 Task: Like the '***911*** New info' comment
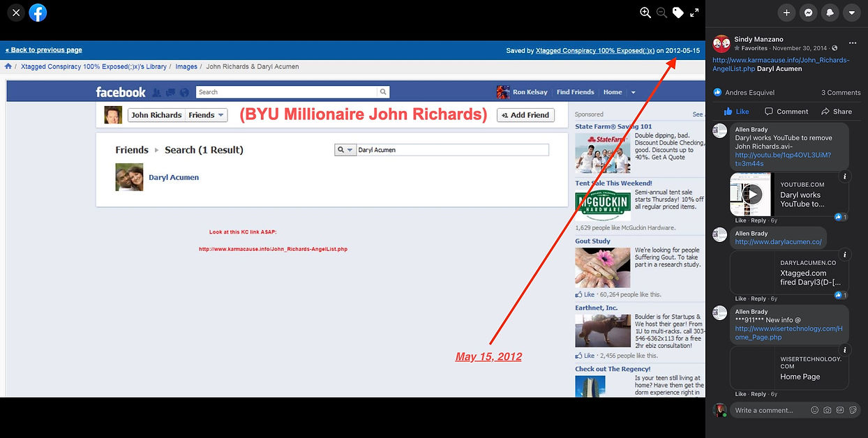pos(740,394)
